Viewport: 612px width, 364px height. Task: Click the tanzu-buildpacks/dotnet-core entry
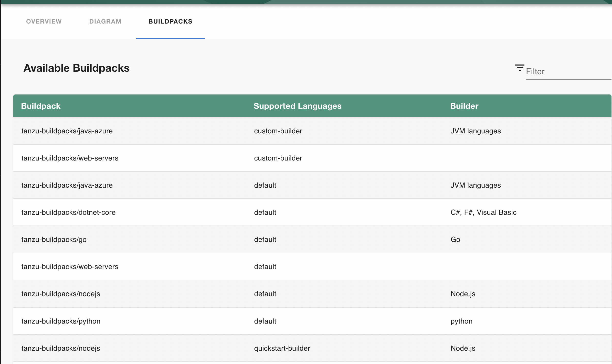click(x=68, y=212)
